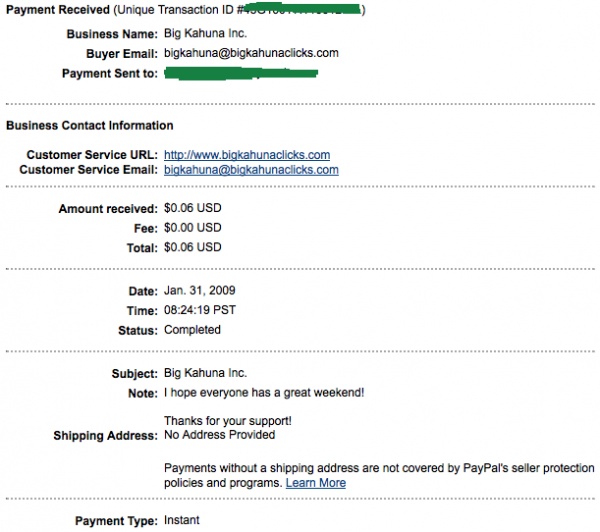Viewport: 600px width, 532px height.
Task: Select the time 08:24:19 PST
Action: coord(199,310)
